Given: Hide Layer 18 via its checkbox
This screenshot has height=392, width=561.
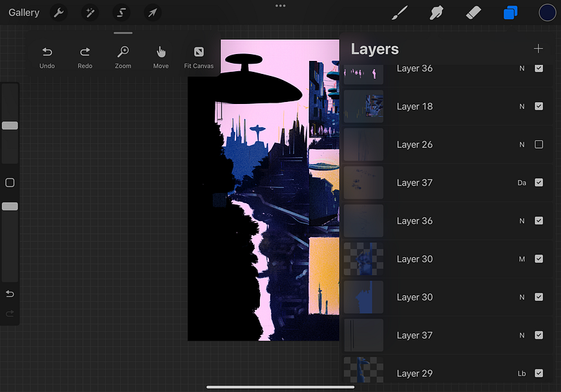Looking at the screenshot, I should (x=539, y=106).
